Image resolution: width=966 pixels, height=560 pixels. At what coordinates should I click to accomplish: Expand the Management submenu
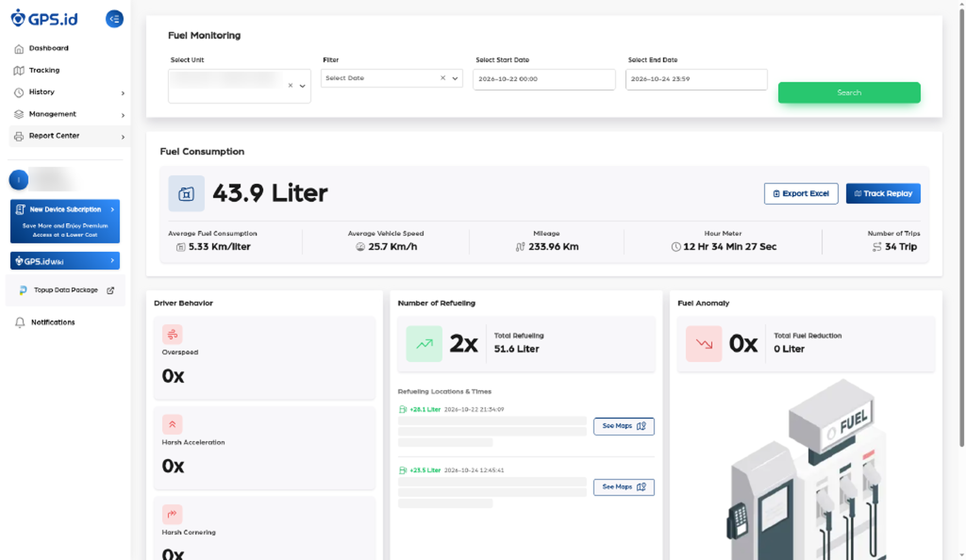(x=69, y=115)
